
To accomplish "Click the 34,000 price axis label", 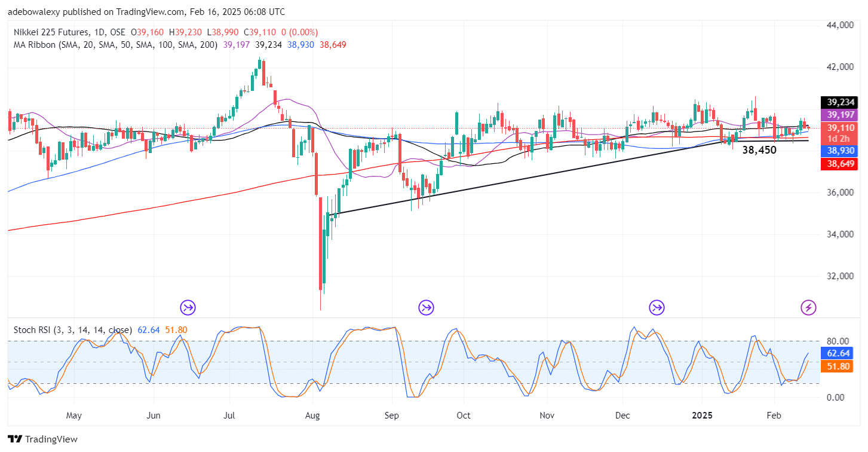I will coord(841,234).
